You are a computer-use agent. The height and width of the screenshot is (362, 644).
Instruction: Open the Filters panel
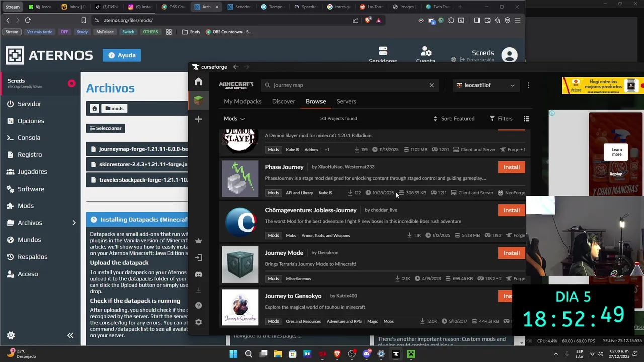[501, 119]
